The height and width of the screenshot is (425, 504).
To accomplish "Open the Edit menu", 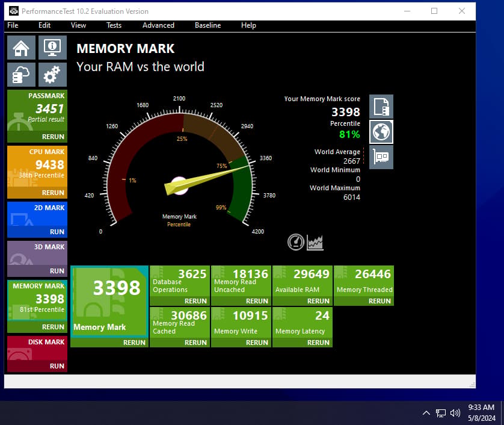I will [45, 25].
